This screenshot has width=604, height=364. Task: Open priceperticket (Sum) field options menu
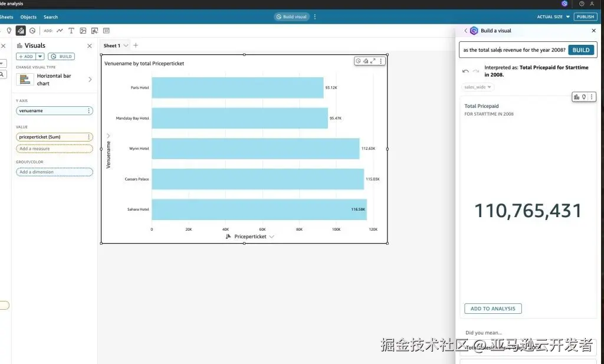tap(88, 137)
